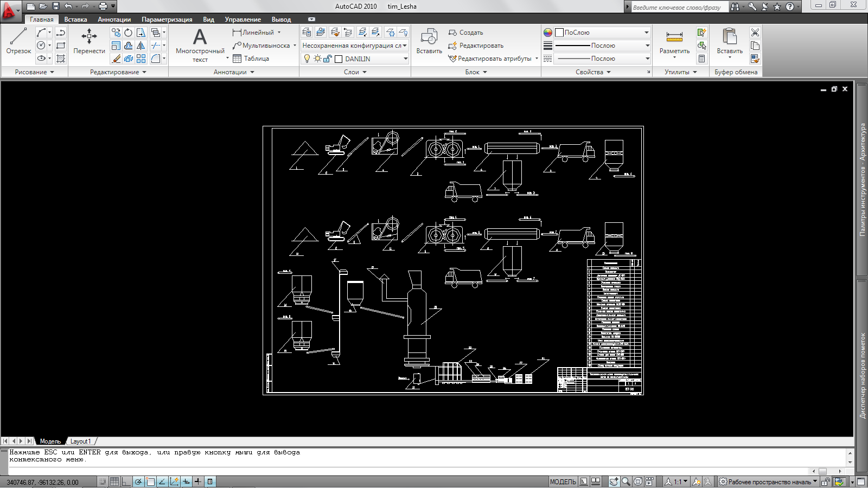Expand the Аннотации panel
Screen dimensions: 868x488
click(x=234, y=72)
